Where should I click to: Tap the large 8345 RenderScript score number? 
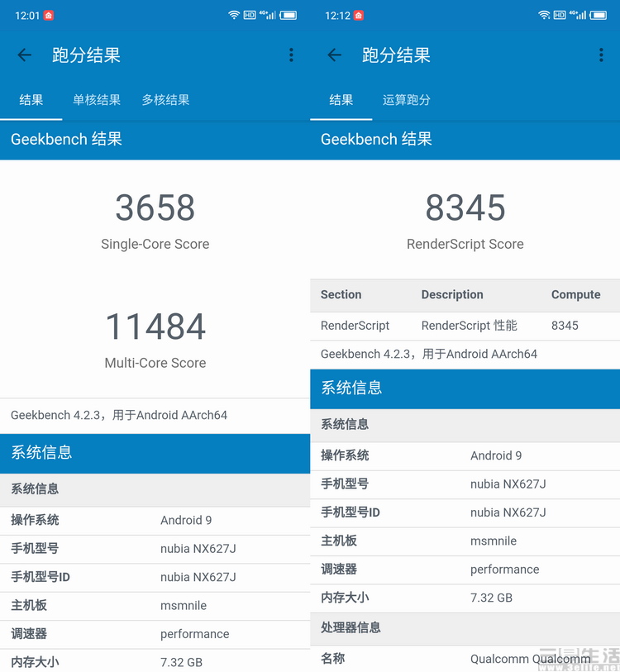[465, 207]
